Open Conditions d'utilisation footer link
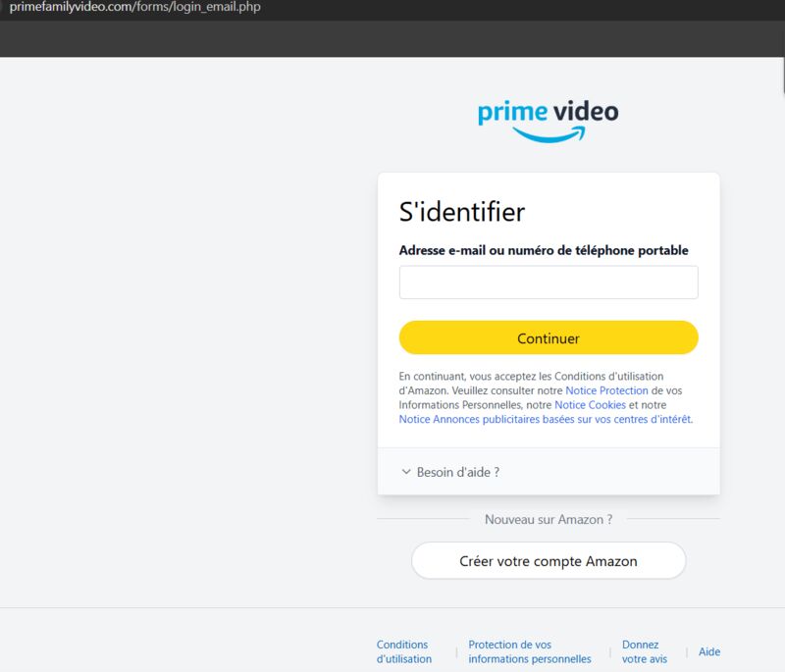The image size is (785, 672). click(404, 651)
